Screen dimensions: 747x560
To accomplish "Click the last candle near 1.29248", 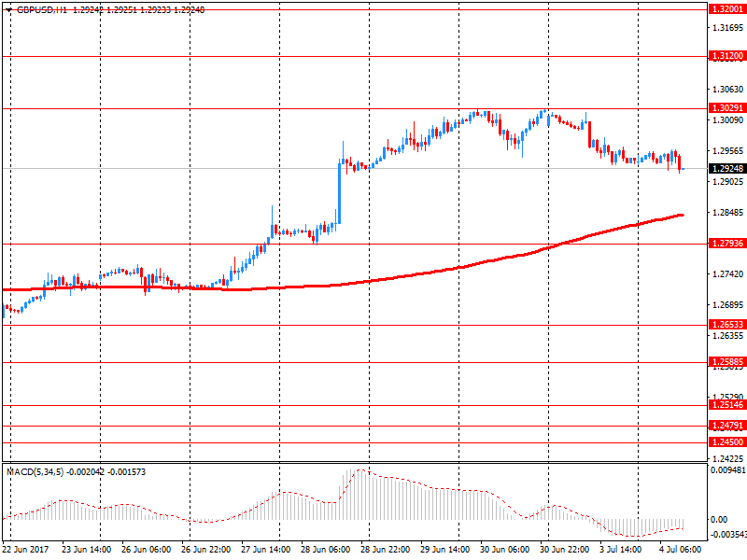I will pos(684,169).
